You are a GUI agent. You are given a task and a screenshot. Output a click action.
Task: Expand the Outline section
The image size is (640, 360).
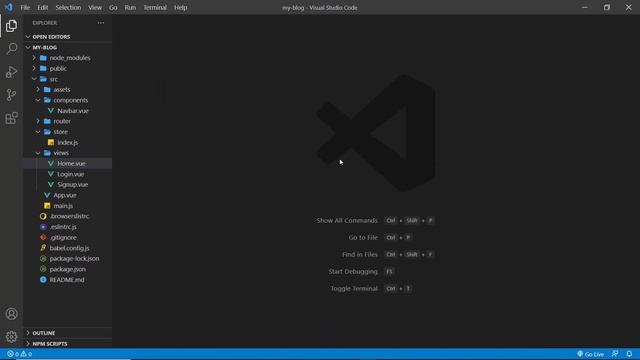(67, 333)
